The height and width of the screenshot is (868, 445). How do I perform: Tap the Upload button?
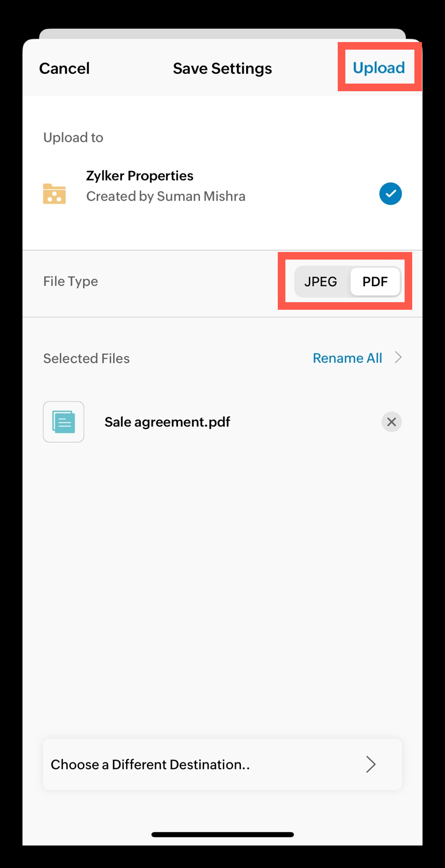[379, 68]
